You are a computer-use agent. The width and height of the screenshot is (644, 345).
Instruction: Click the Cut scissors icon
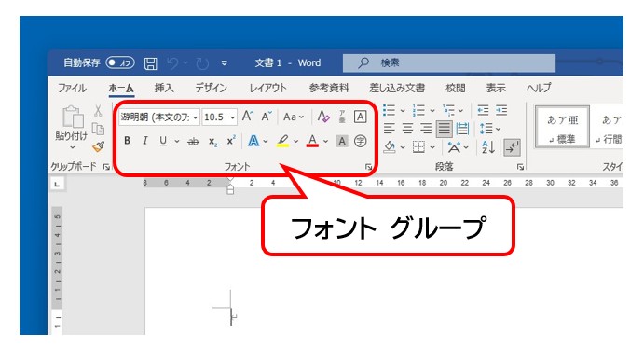click(x=98, y=111)
